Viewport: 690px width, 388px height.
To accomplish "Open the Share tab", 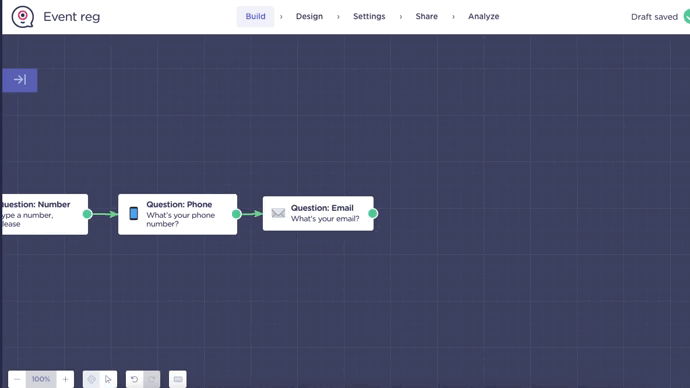I will [426, 16].
